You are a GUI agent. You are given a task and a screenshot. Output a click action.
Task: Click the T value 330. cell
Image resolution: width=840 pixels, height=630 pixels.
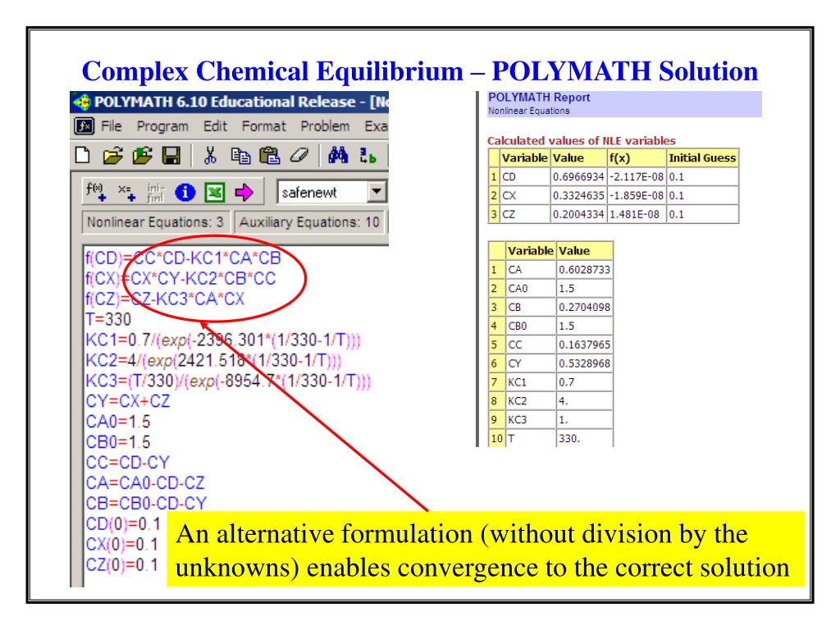click(x=584, y=438)
